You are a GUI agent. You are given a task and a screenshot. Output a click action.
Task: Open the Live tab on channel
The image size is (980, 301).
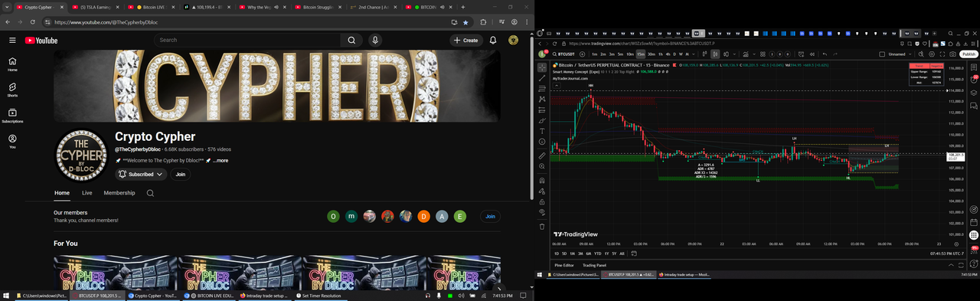click(87, 193)
